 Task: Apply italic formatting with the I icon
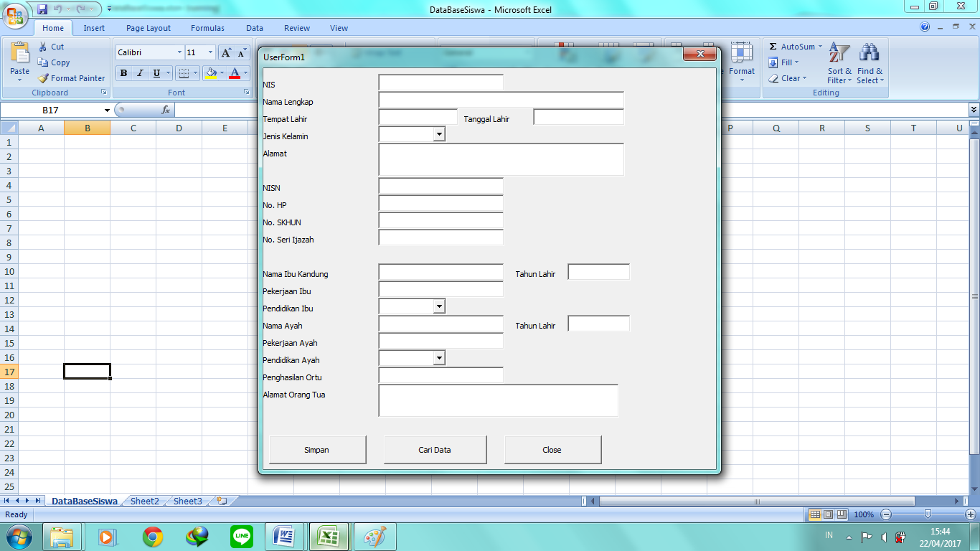point(140,73)
